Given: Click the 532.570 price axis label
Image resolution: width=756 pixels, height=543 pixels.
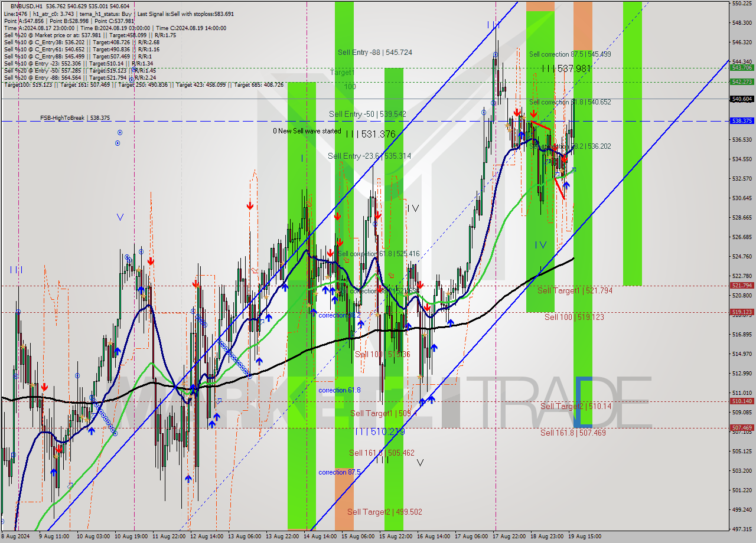Looking at the screenshot, I should click(742, 178).
